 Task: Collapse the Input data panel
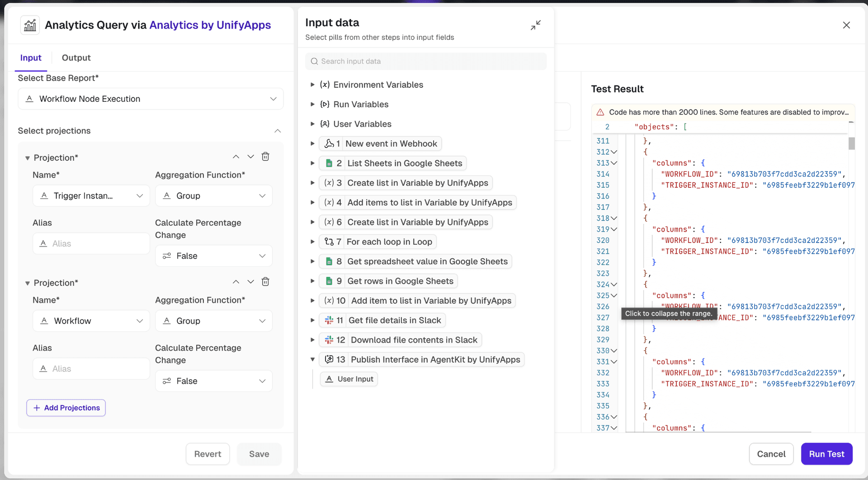coord(536,25)
